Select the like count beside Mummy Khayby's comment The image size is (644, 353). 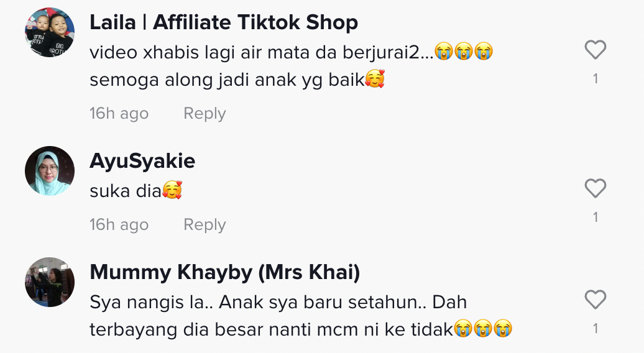pos(596,328)
